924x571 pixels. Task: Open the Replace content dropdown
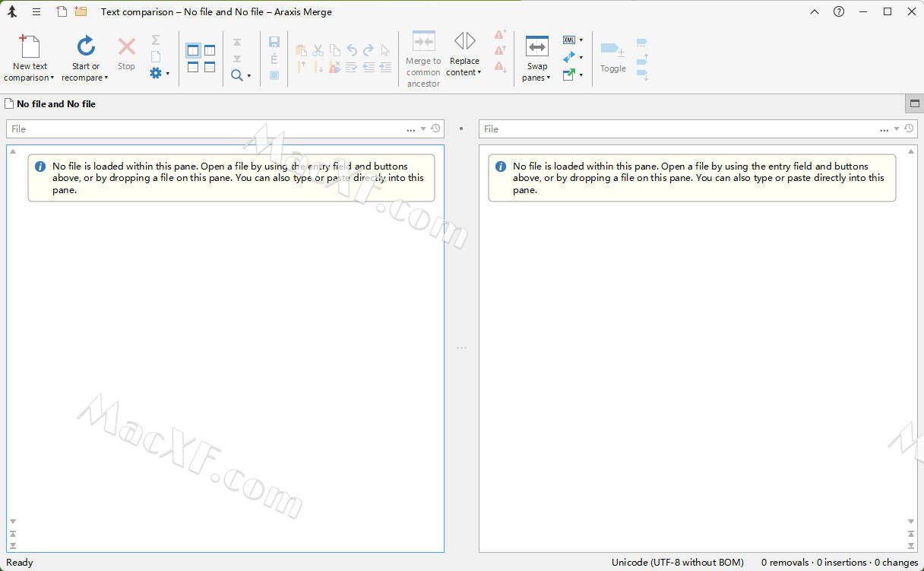tap(464, 55)
